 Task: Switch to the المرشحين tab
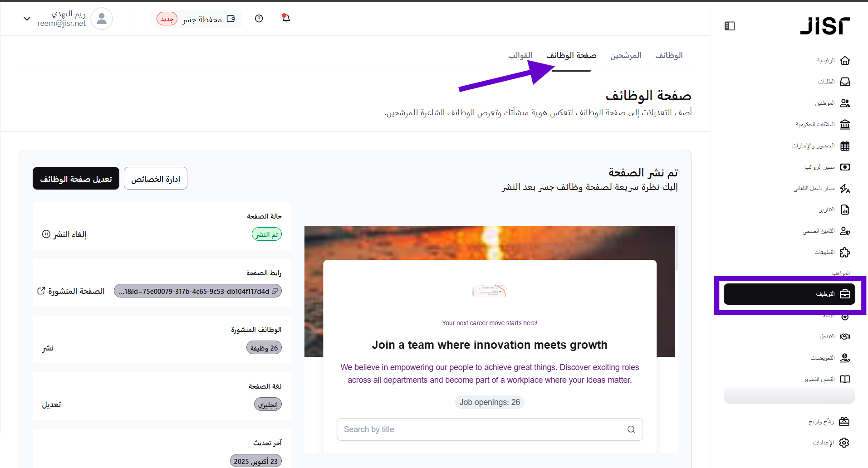626,56
